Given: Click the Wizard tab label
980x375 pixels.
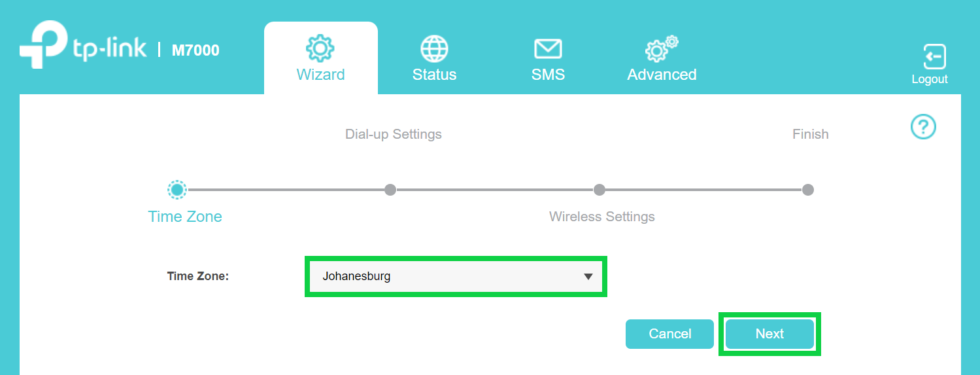Looking at the screenshot, I should (x=320, y=75).
